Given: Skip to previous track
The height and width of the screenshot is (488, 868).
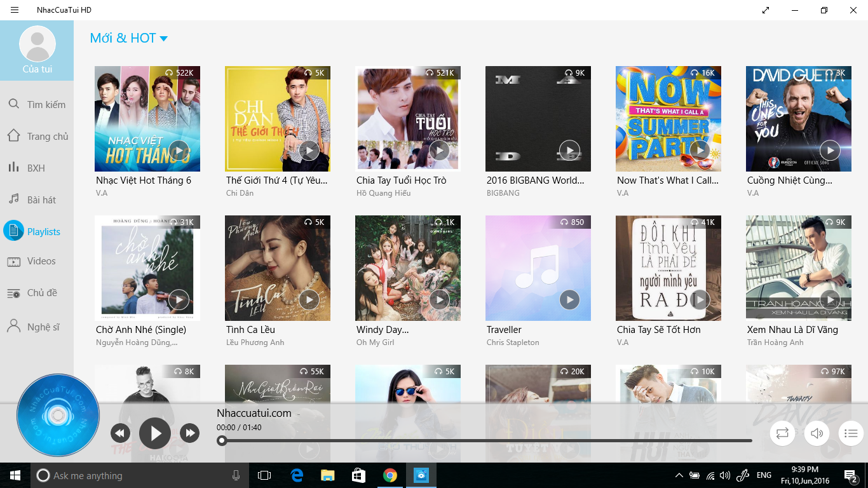Looking at the screenshot, I should (x=120, y=433).
